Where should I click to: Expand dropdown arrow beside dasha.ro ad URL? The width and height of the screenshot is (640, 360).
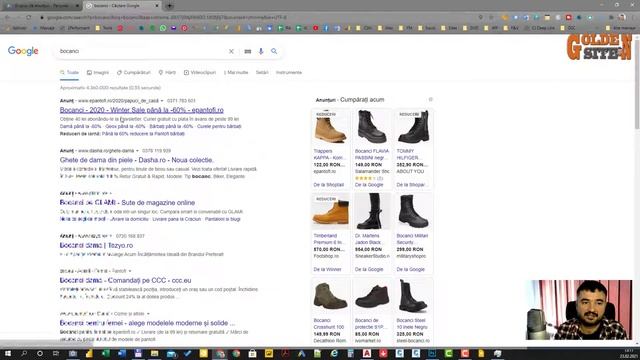point(137,151)
